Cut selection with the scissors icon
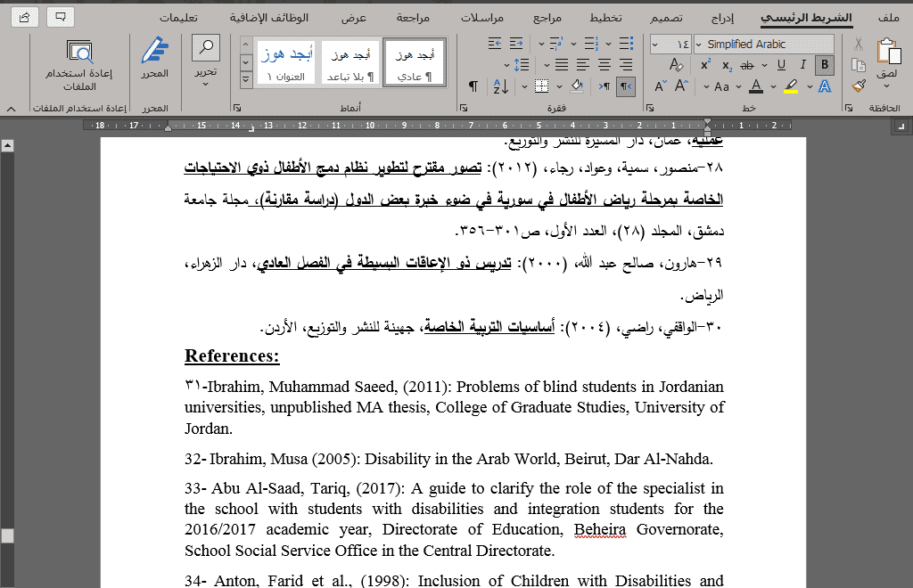The image size is (913, 588). pos(859,45)
